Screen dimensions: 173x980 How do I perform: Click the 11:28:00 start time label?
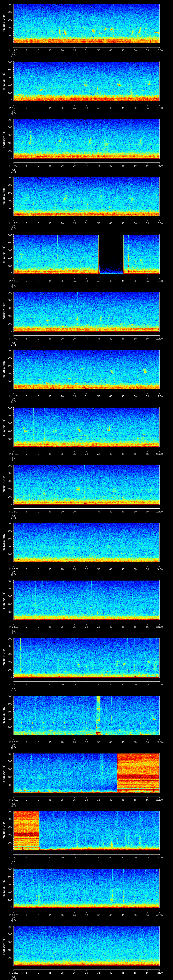pyautogui.click(x=13, y=857)
